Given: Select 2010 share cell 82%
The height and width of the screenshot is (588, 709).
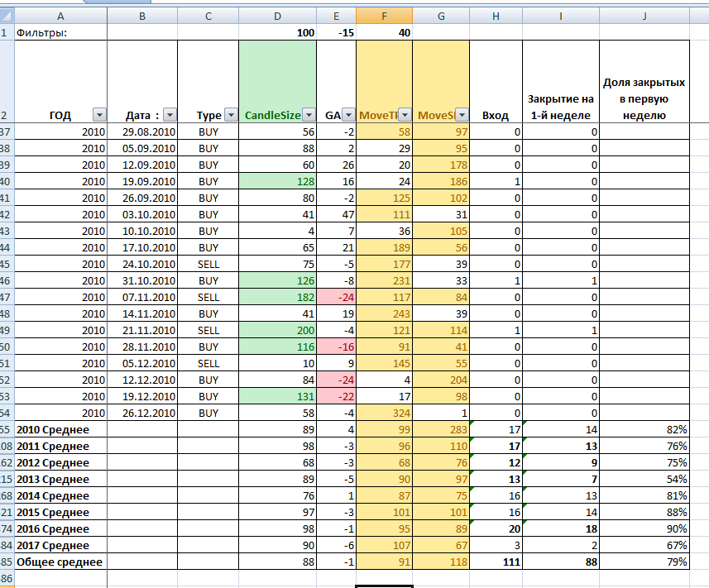Looking at the screenshot, I should (x=644, y=430).
